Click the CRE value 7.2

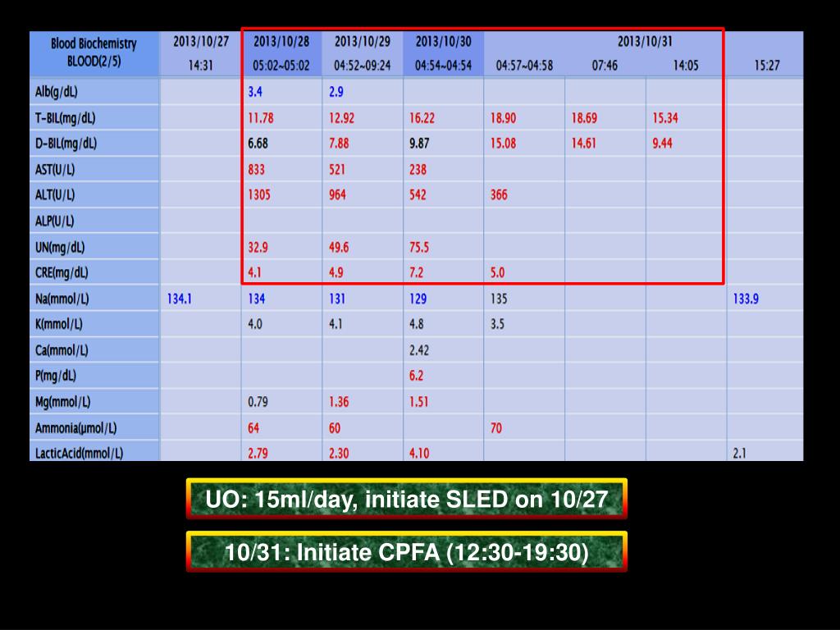point(416,272)
